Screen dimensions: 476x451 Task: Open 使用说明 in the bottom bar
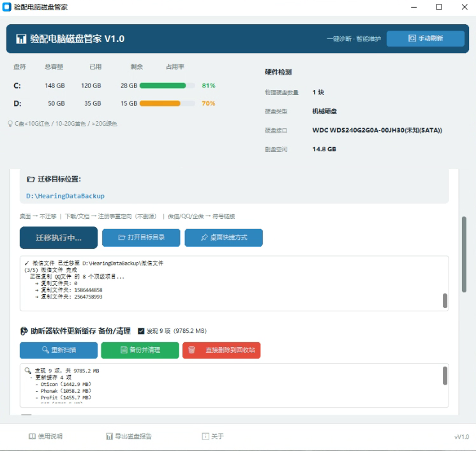tap(45, 436)
